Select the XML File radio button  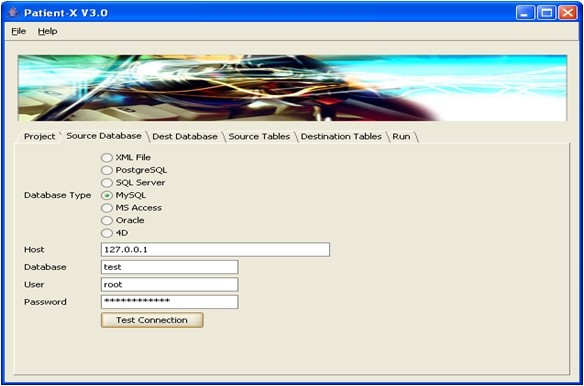107,158
